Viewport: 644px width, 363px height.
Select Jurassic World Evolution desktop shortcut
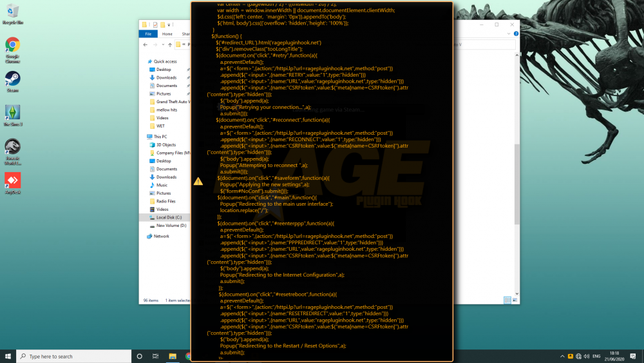click(x=12, y=152)
